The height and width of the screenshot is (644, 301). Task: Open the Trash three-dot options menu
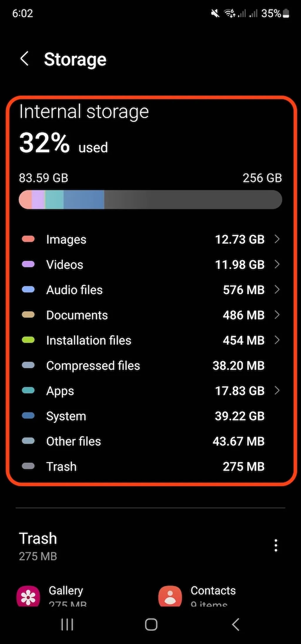coord(275,545)
